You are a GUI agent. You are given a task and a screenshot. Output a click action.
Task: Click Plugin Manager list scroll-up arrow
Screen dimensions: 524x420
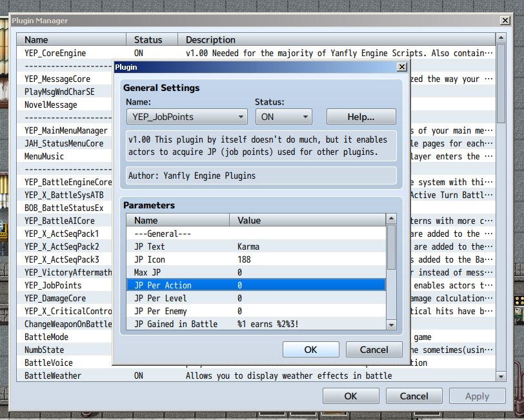(x=501, y=38)
